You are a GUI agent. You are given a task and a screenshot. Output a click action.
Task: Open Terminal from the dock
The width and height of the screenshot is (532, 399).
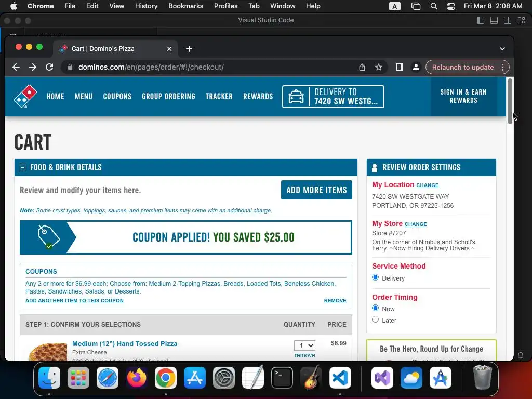click(282, 377)
